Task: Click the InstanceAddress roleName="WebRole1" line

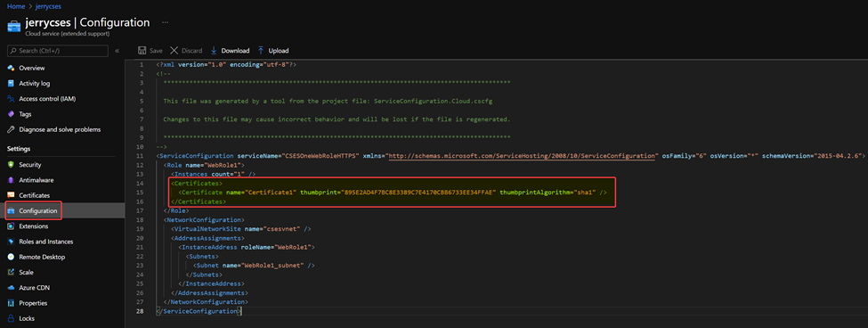Action: 247,247
